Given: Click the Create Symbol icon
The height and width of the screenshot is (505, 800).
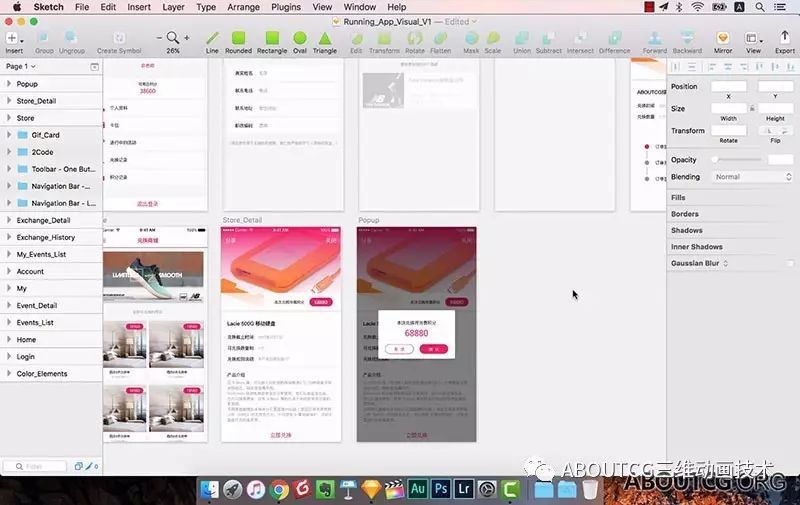Looking at the screenshot, I should coord(119,38).
